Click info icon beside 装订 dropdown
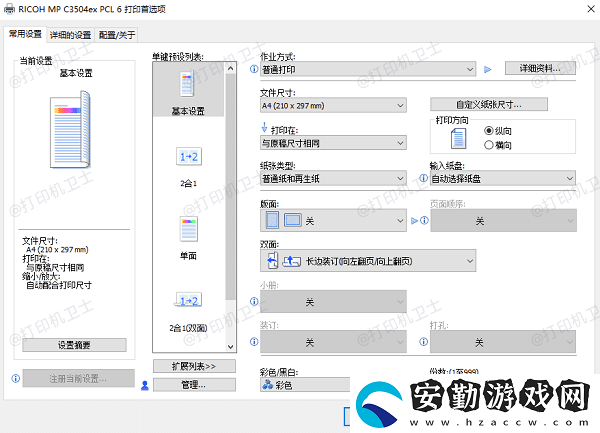This screenshot has height=433, width=600. (x=254, y=342)
